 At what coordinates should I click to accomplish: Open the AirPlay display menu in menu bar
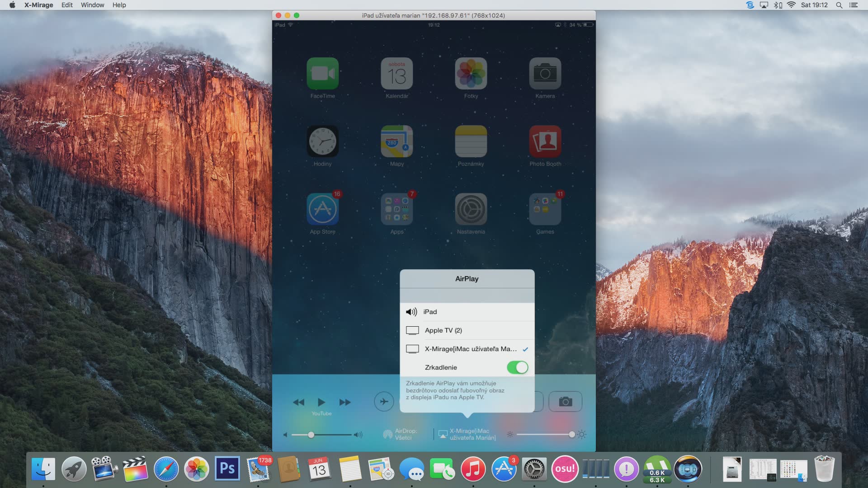click(764, 5)
